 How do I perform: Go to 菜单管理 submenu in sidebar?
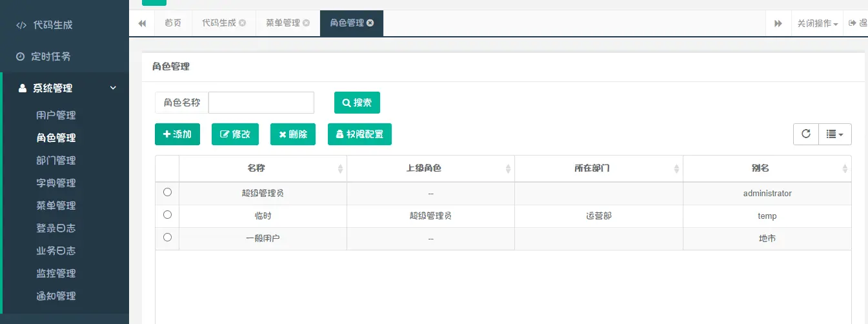[x=56, y=205]
